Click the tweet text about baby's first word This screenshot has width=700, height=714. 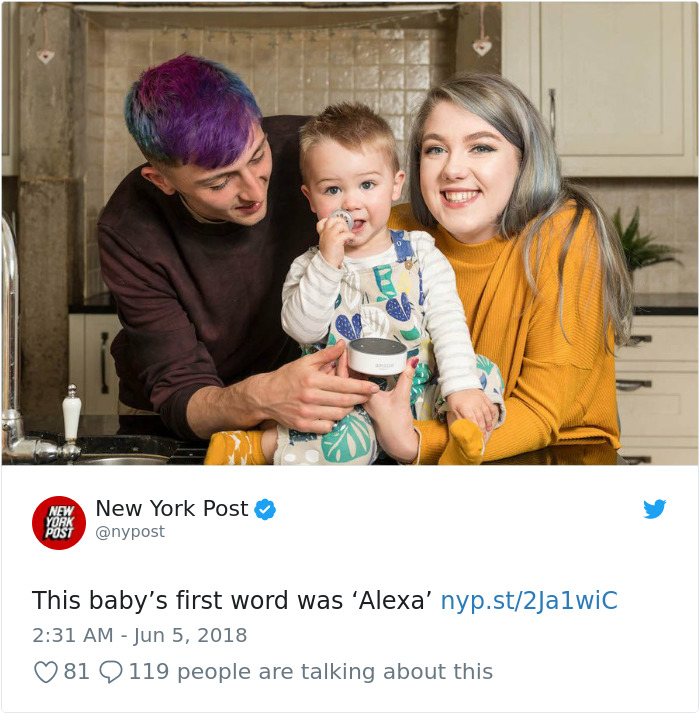(232, 600)
